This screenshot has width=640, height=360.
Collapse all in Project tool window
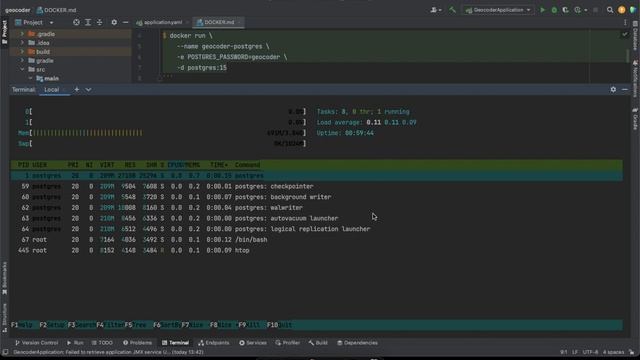coord(100,22)
